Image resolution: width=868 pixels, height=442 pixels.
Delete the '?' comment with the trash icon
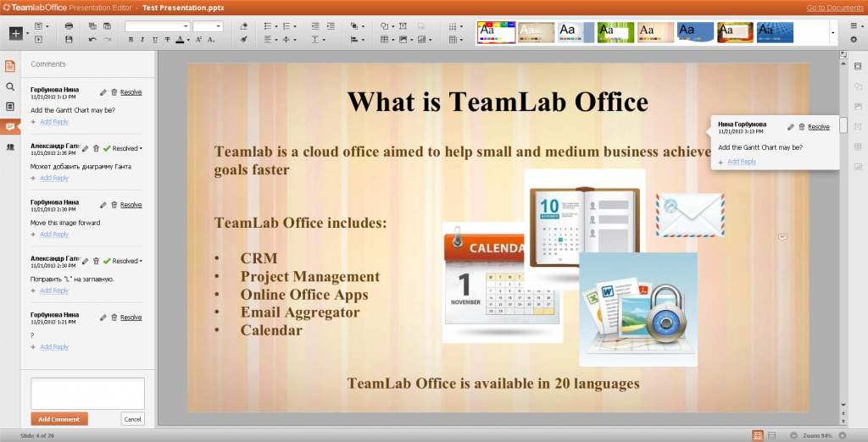[x=114, y=317]
